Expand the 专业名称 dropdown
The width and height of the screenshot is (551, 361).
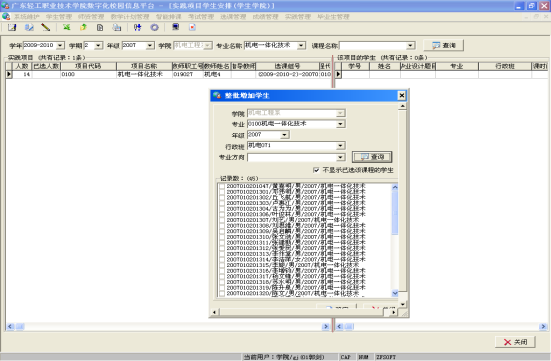click(x=301, y=46)
